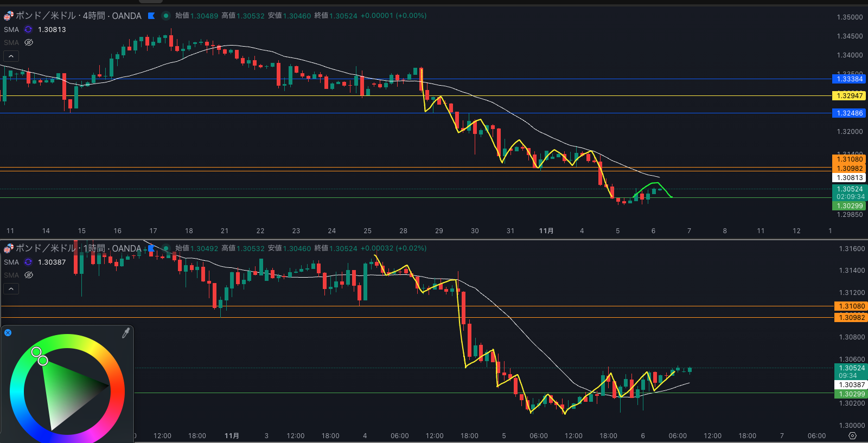The image size is (868, 443).
Task: Click the green market status dot on 1時間 chart
Action: 166,248
